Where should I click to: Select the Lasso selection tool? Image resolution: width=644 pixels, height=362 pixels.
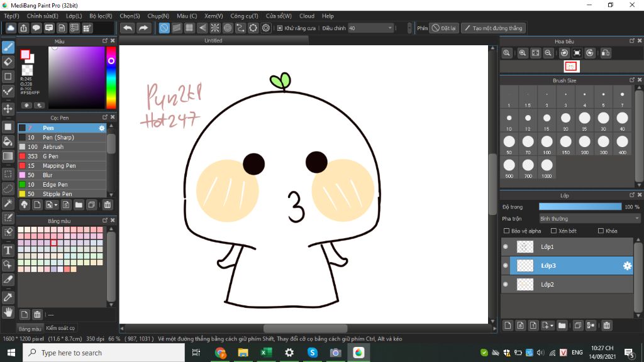(x=8, y=189)
